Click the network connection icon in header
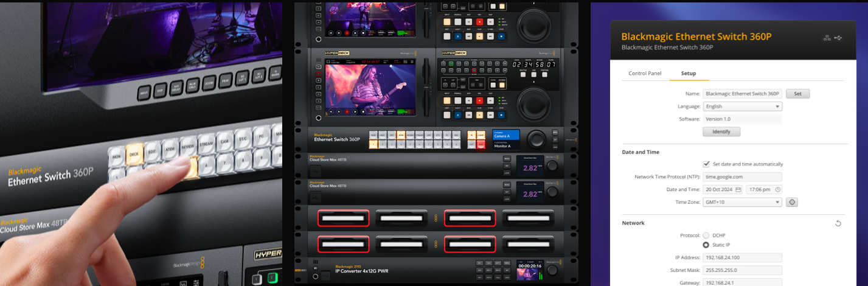The image size is (868, 286). click(x=827, y=38)
